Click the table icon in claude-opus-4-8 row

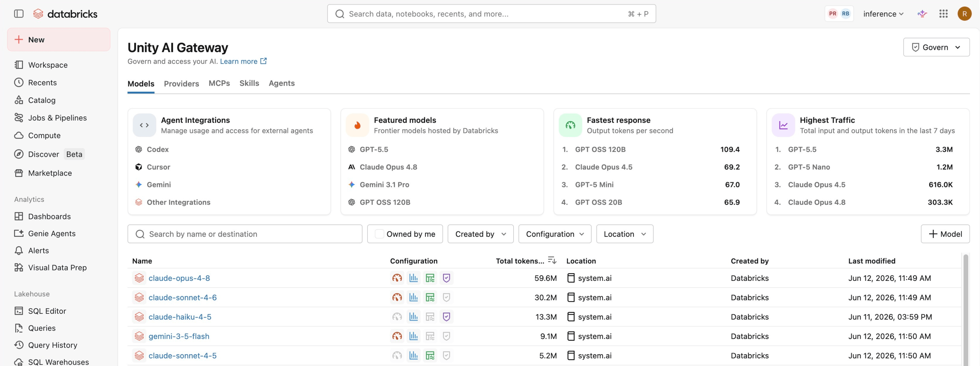point(430,278)
